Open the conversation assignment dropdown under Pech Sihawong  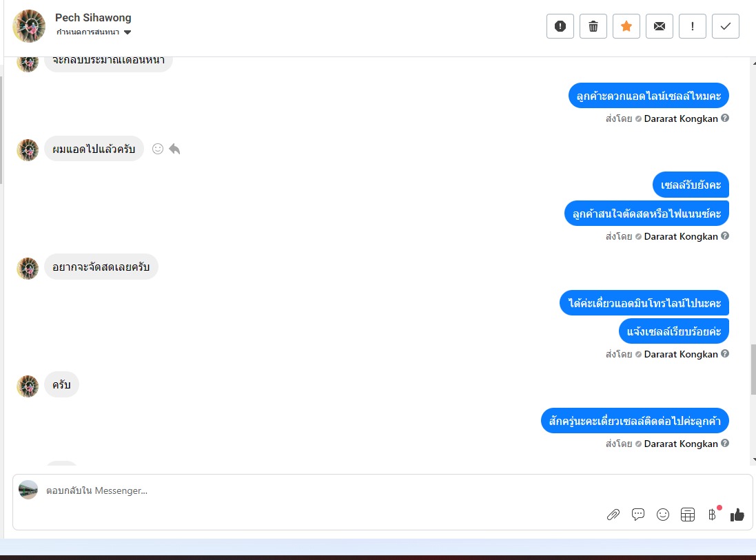click(94, 32)
